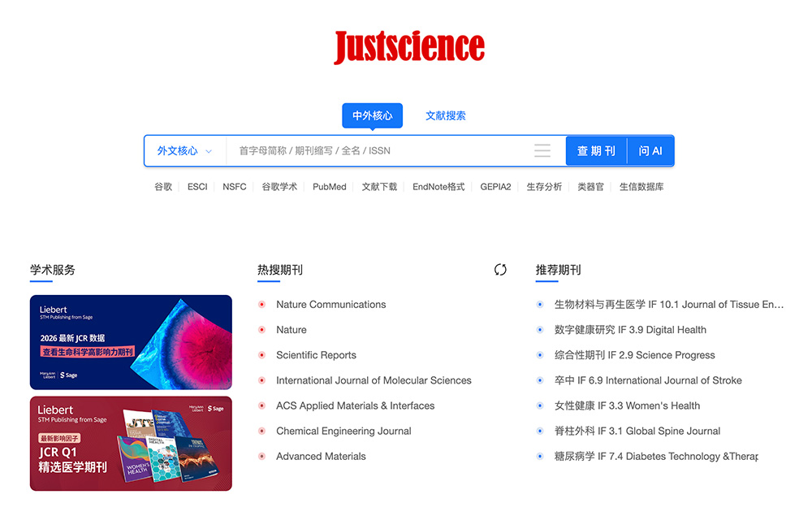Image resolution: width=812 pixels, height=516 pixels.
Task: Open International Journal of Molecular Sciences
Action: (374, 380)
